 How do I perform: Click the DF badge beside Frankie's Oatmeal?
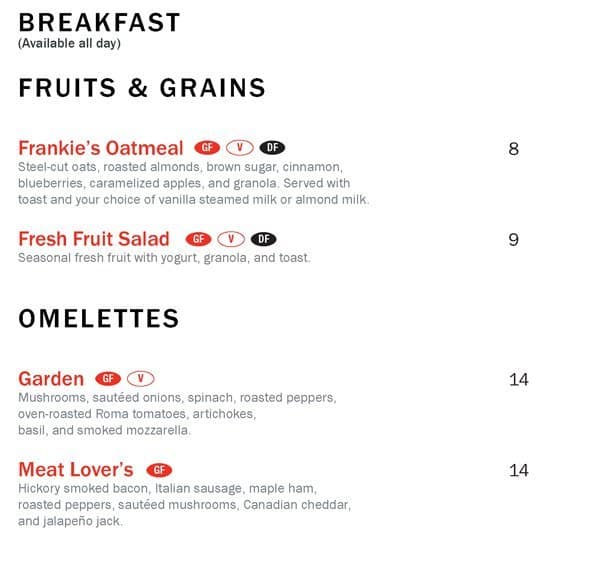pyautogui.click(x=272, y=148)
